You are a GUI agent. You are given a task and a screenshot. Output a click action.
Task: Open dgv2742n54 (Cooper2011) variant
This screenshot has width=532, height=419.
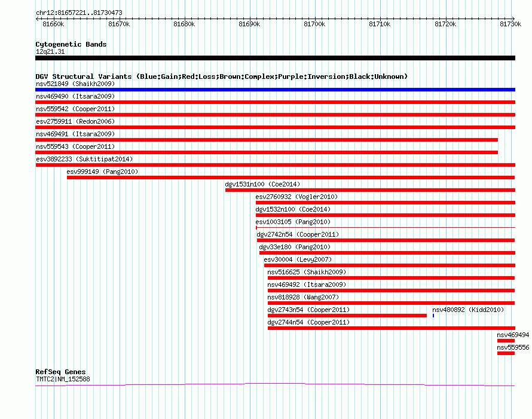[298, 234]
